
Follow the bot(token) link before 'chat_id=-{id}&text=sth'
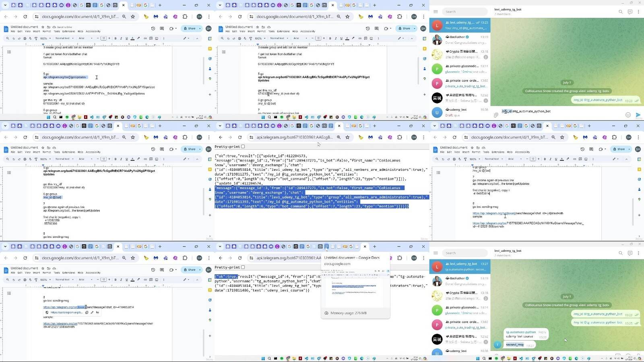494,213
